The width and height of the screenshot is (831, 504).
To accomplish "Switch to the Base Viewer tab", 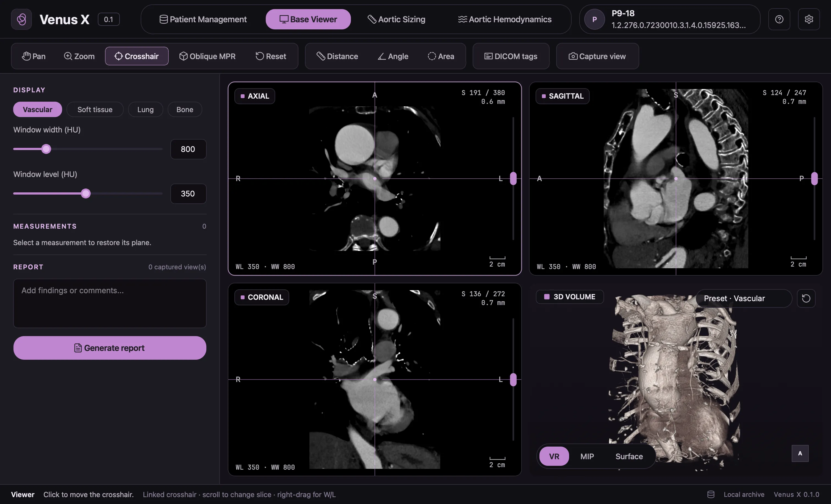I will pyautogui.click(x=308, y=19).
